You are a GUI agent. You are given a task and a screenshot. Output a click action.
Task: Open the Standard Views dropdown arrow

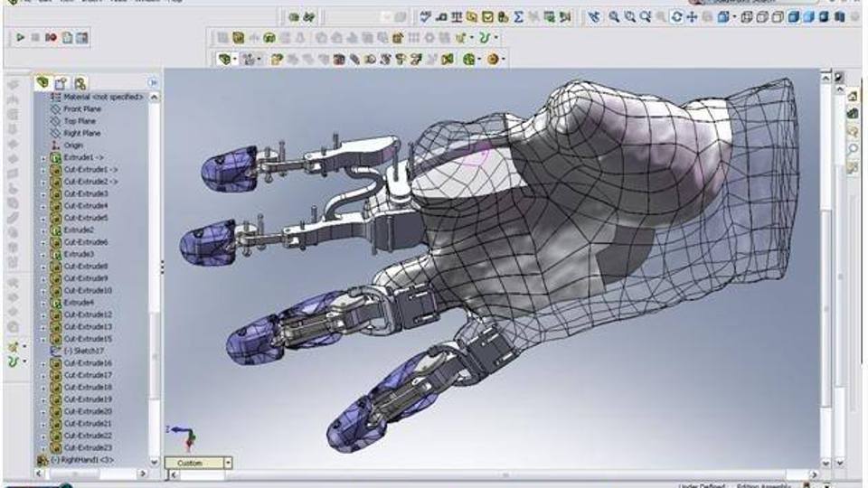(734, 17)
